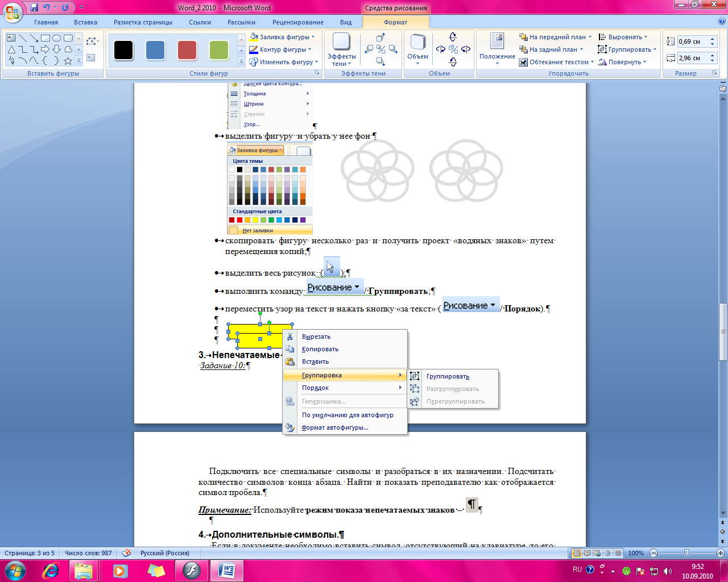The width and height of the screenshot is (728, 582).
Task: Switch to Разметка страницы tab
Action: [143, 22]
